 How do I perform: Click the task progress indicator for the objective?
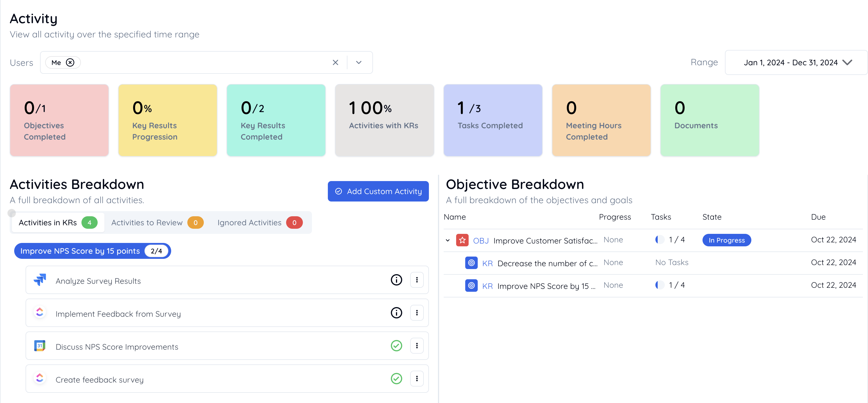coord(659,240)
